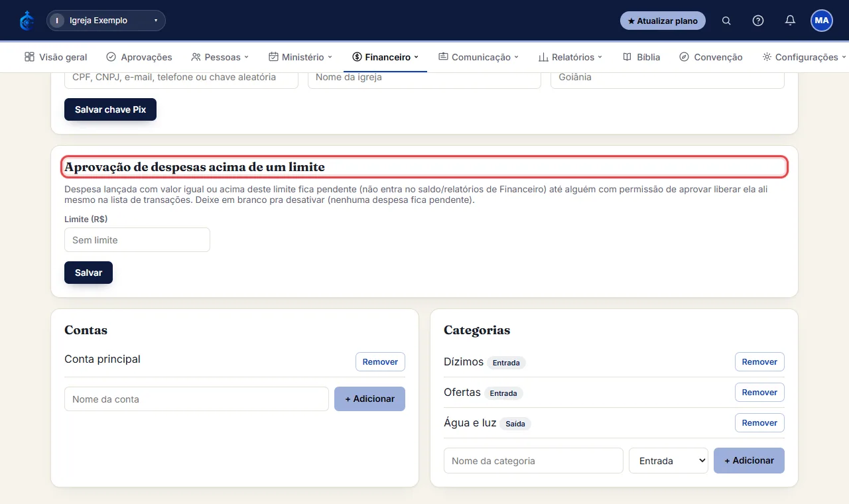Click the Salvar chave Pix button
Viewport: 849px width, 504px height.
[110, 109]
